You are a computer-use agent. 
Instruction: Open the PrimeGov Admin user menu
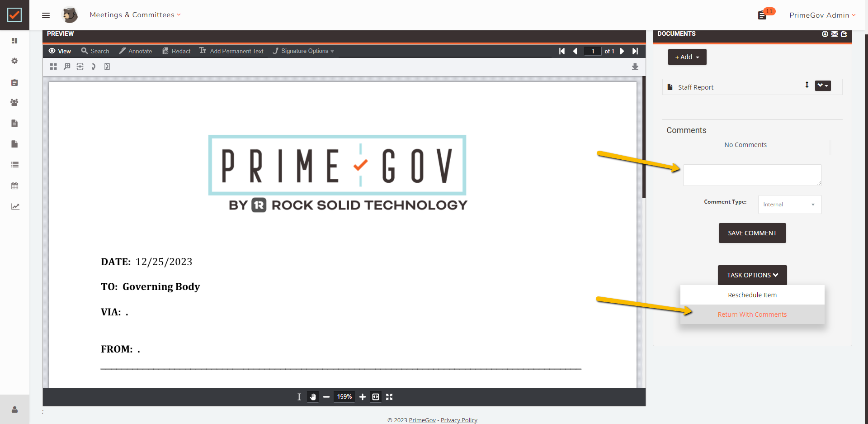[822, 15]
